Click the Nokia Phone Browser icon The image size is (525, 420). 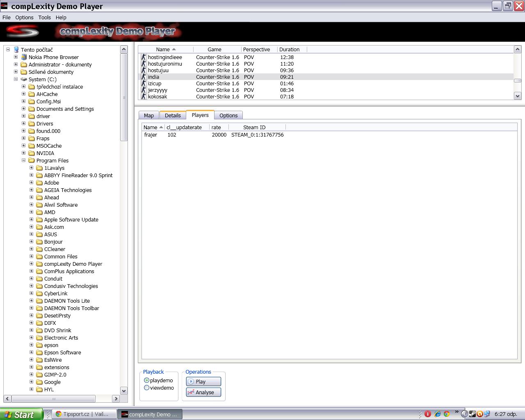pos(24,57)
